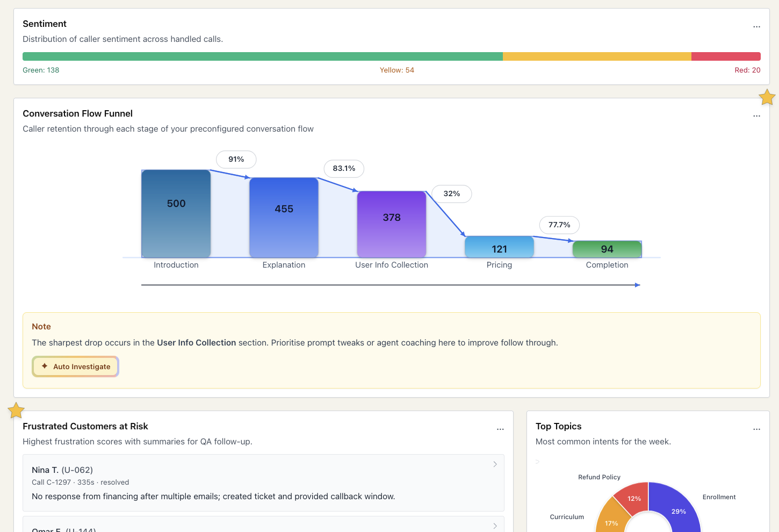Click the small chevron under Top Topics subtitle
The image size is (779, 532).
point(537,462)
